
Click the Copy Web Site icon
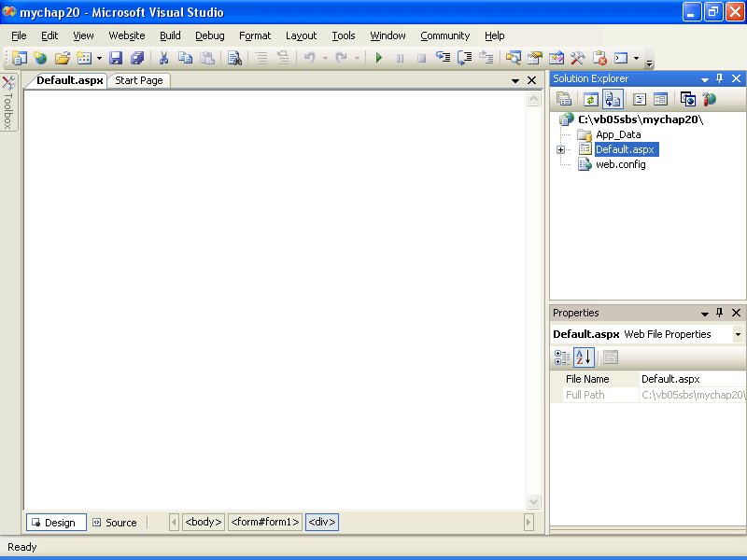687,99
